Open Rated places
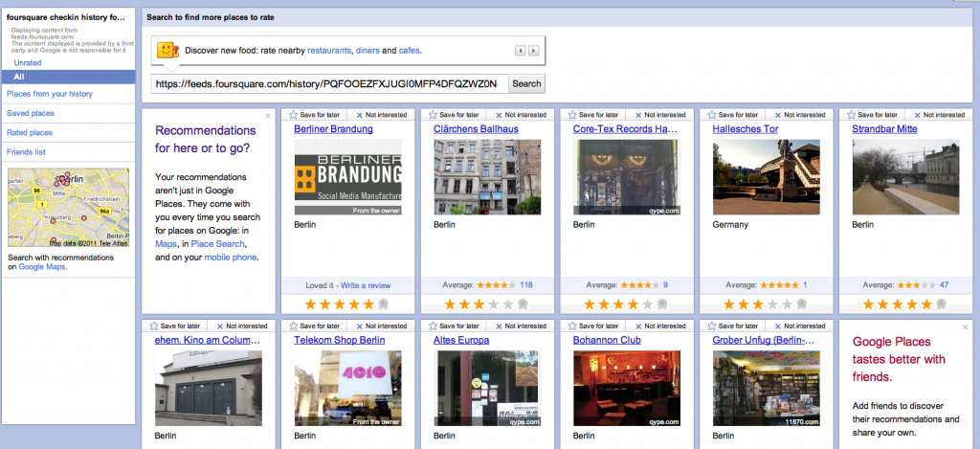The height and width of the screenshot is (449, 980). (x=30, y=132)
